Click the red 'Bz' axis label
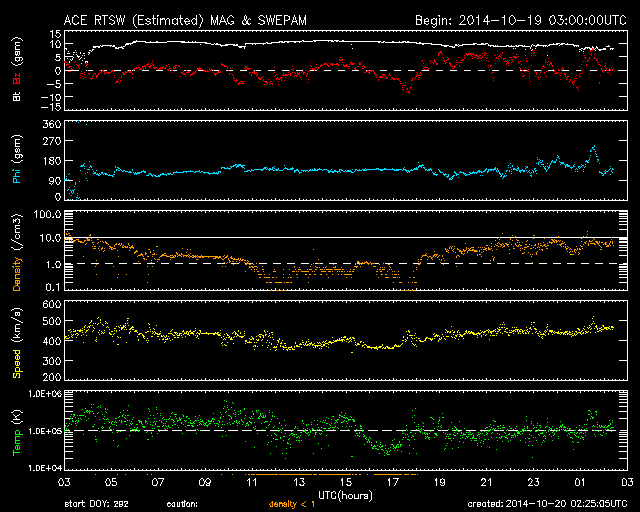The height and width of the screenshot is (512, 640). pos(17,78)
